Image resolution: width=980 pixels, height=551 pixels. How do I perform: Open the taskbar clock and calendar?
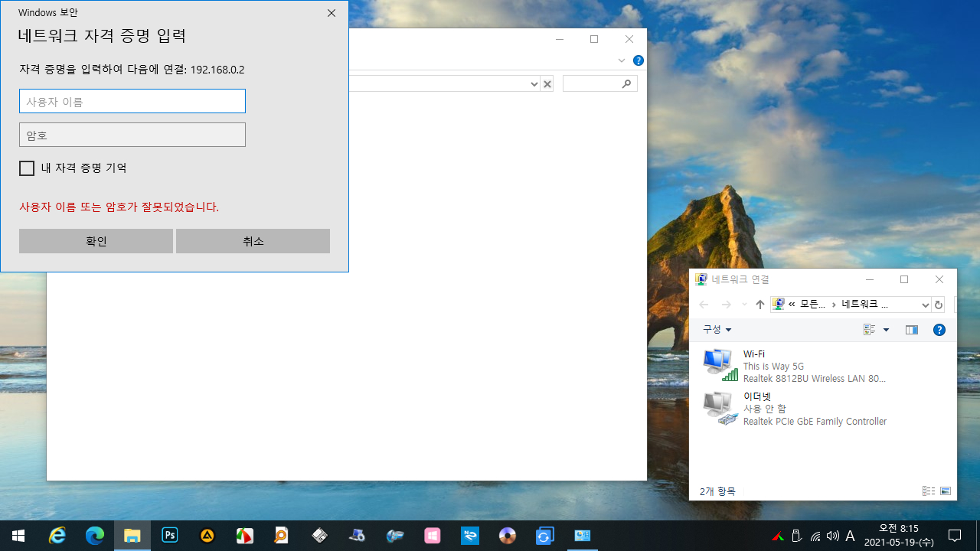pos(899,536)
